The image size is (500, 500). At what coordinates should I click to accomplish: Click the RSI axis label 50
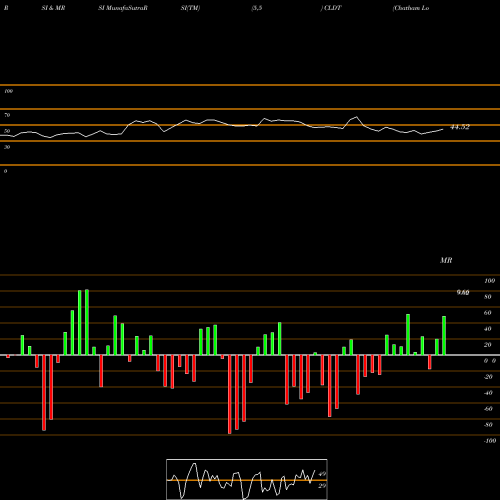tap(7, 131)
